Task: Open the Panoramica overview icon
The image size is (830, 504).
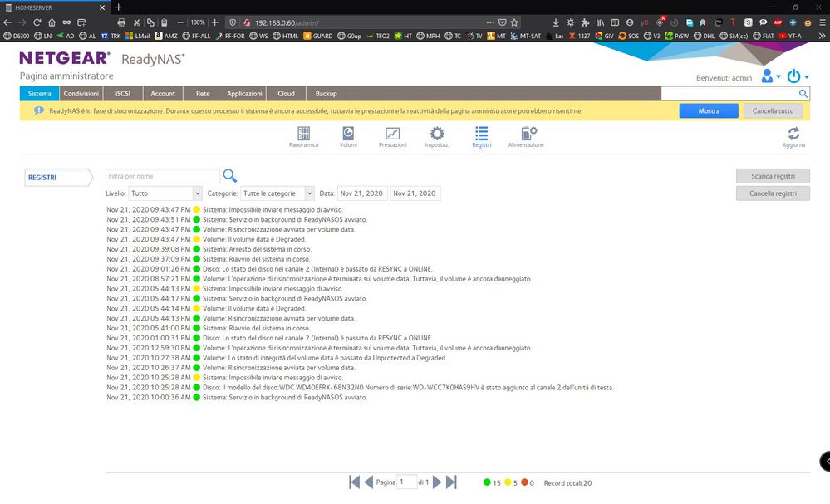Action: click(x=303, y=133)
